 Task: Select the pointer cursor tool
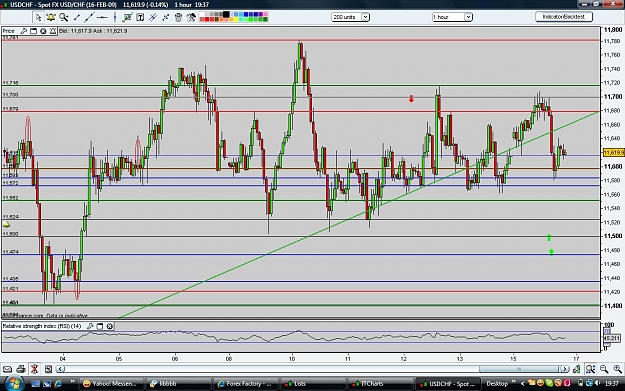tap(38, 17)
